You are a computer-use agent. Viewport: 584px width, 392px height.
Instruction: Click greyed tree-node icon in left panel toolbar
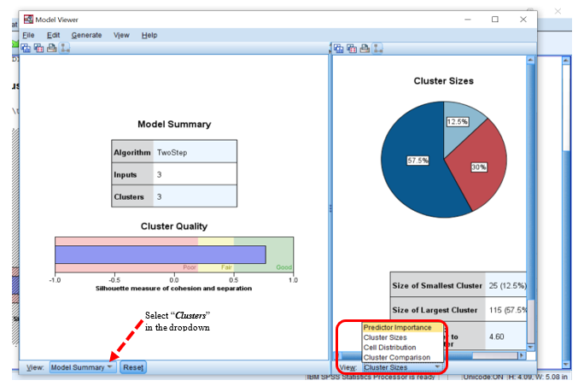[65, 48]
